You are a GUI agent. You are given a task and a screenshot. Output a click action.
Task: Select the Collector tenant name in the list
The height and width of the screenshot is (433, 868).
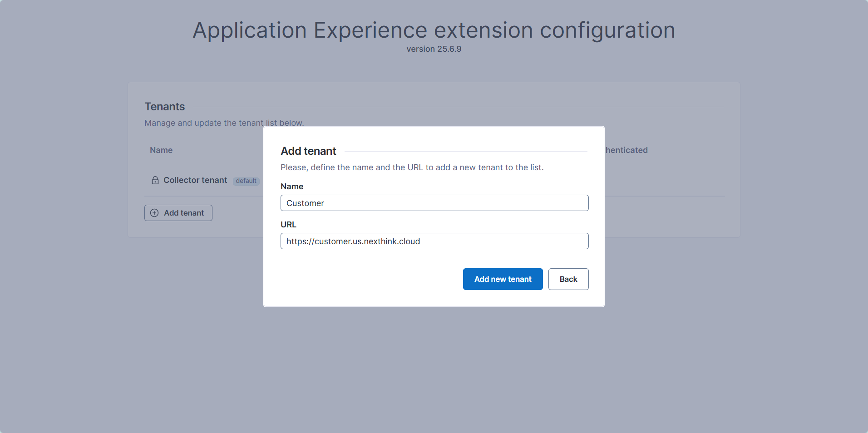coord(195,180)
